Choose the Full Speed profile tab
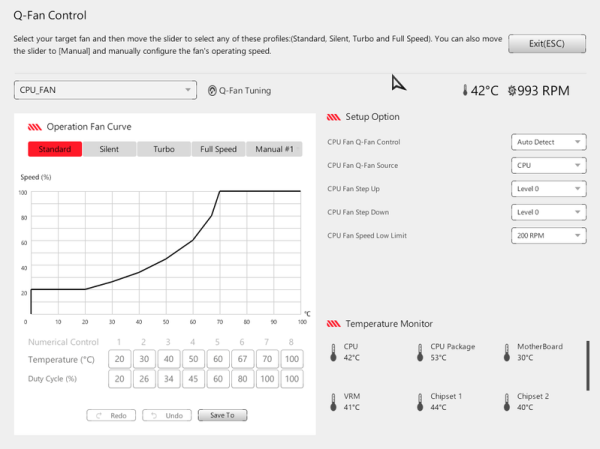The width and height of the screenshot is (600, 449). coord(218,149)
